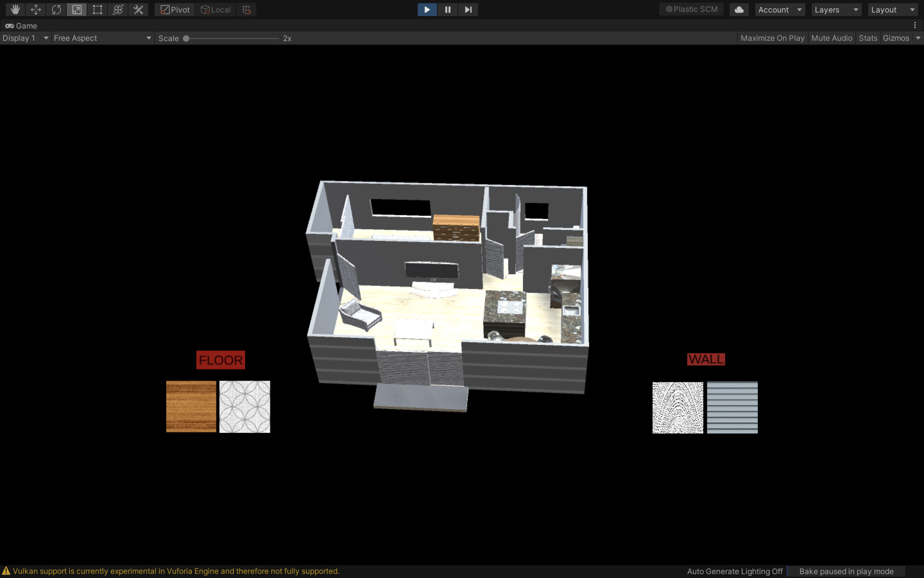Click the Plastic SCM collaboration icon
924x578 pixels.
[691, 9]
